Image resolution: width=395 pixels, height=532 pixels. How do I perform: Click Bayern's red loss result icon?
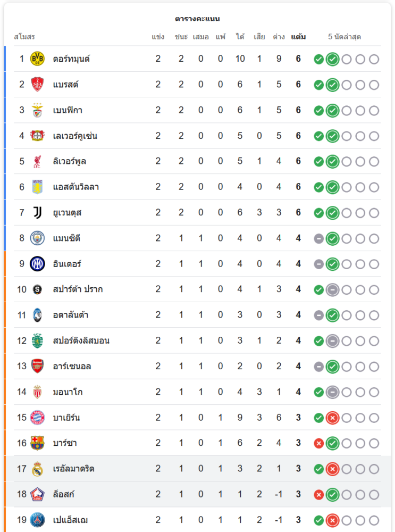pos(333,418)
